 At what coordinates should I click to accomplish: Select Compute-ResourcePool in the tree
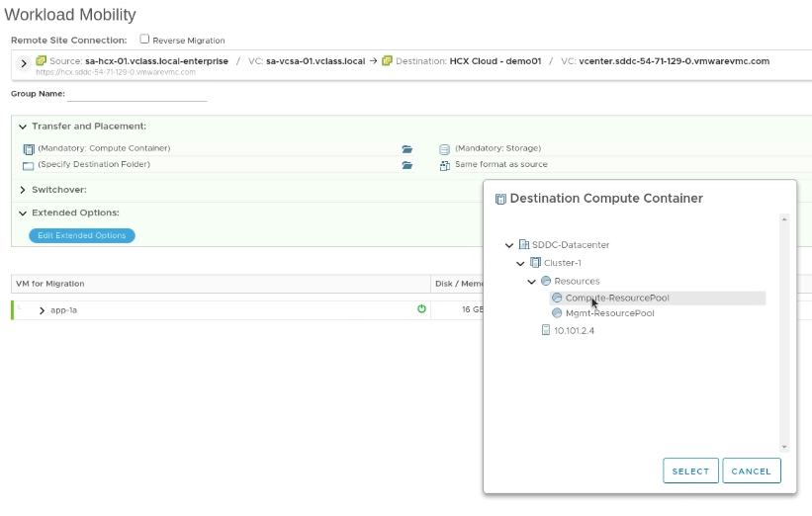tap(617, 298)
